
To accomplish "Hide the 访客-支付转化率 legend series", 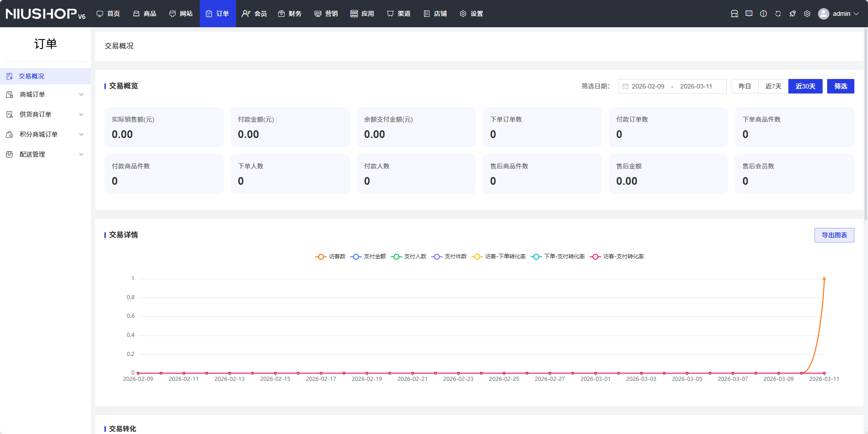I will tap(617, 256).
